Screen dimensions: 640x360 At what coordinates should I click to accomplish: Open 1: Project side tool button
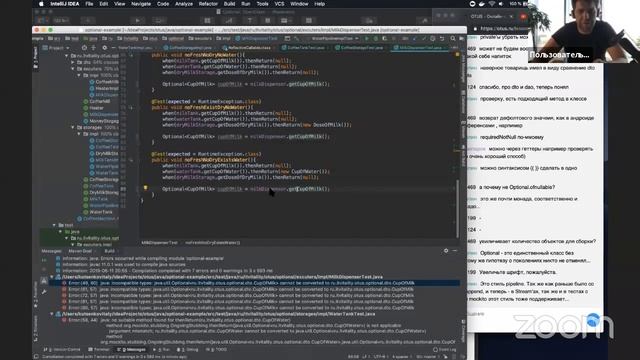tap(36, 58)
